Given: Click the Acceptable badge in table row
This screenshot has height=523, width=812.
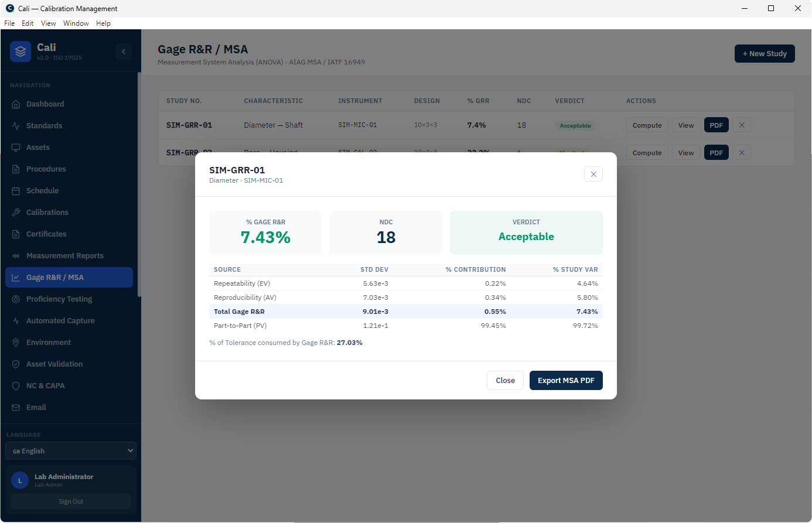Looking at the screenshot, I should (x=575, y=126).
